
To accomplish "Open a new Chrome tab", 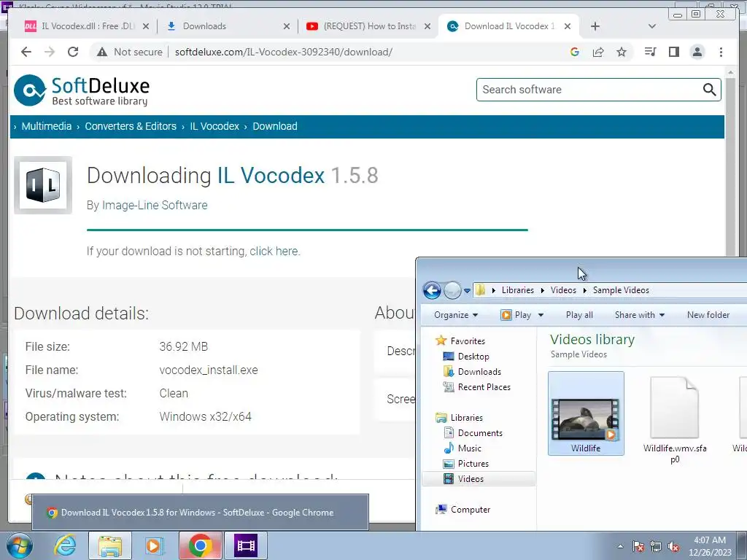I will click(x=595, y=26).
